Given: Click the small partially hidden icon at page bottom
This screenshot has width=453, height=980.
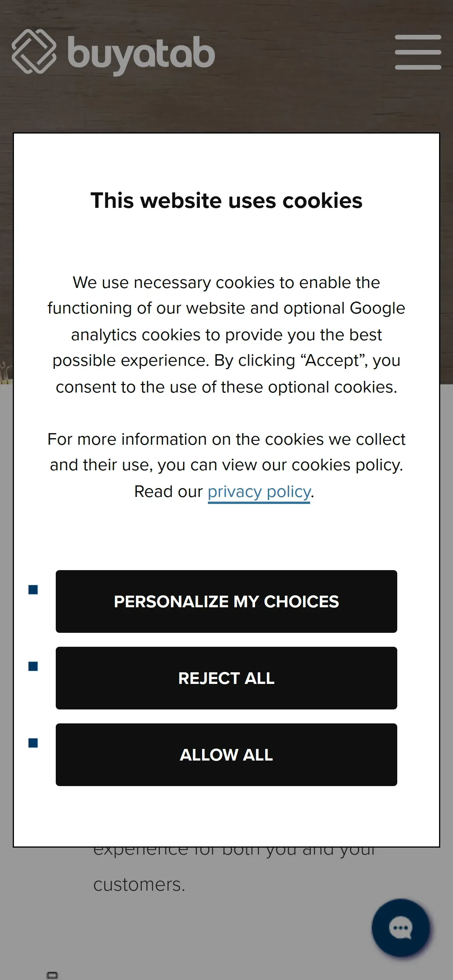Looking at the screenshot, I should pos(52,975).
